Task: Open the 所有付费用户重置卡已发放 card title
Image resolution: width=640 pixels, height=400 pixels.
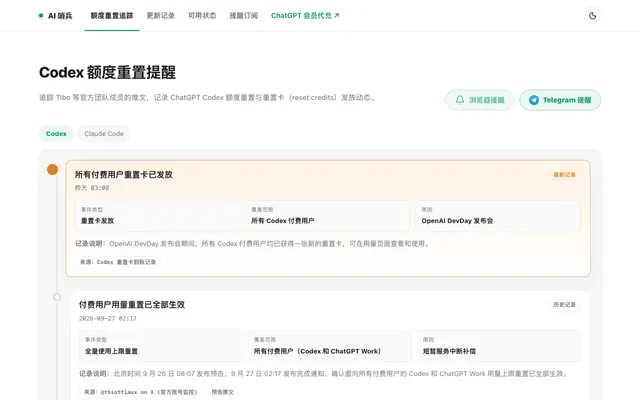Action: pos(124,175)
